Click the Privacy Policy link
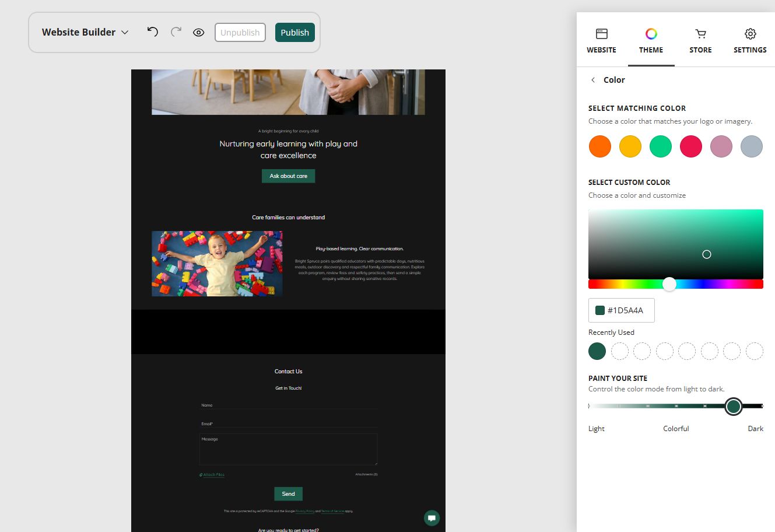The height and width of the screenshot is (532, 775). coord(305,512)
